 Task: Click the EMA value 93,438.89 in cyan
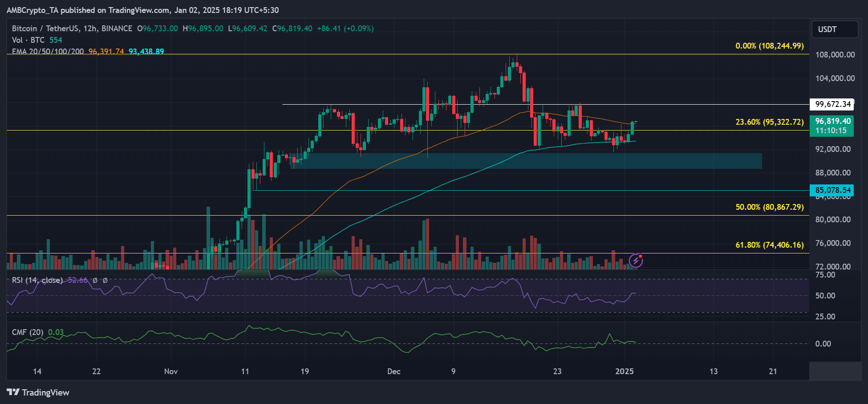[146, 52]
